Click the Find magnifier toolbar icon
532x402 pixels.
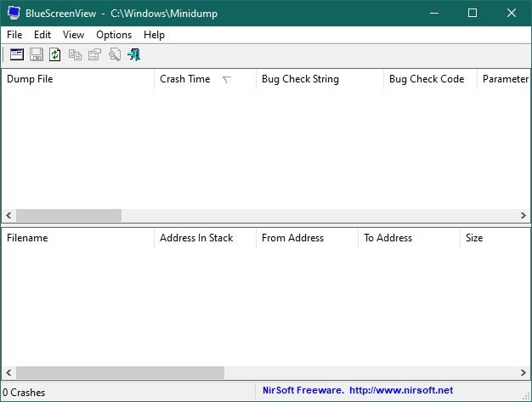(x=114, y=55)
